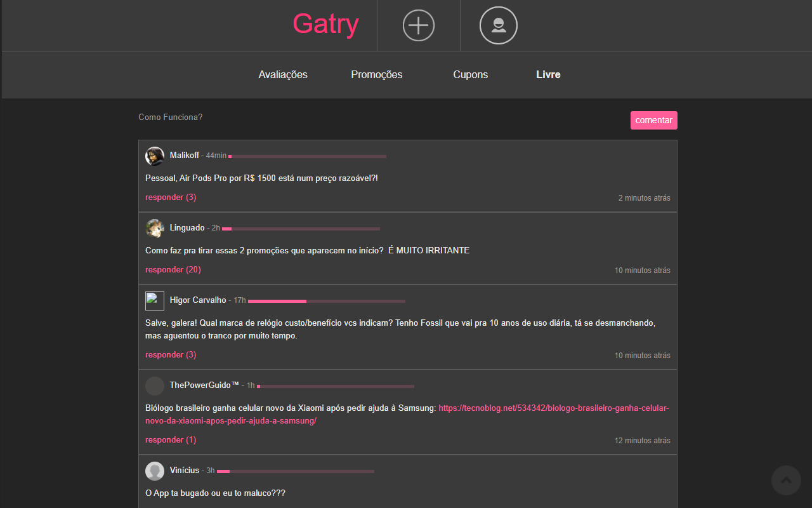Click the '12 minutos atrás' timestamp
The height and width of the screenshot is (508, 812).
coord(642,441)
